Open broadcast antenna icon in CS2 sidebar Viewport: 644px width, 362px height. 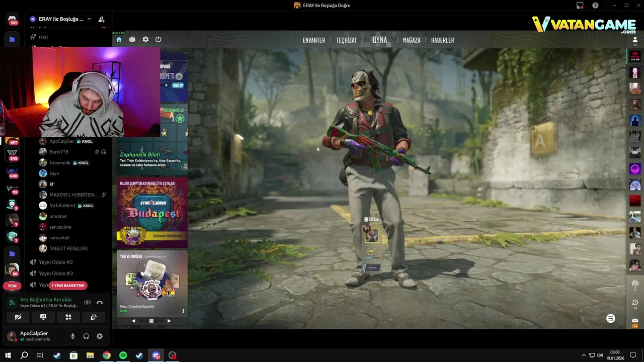635,285
